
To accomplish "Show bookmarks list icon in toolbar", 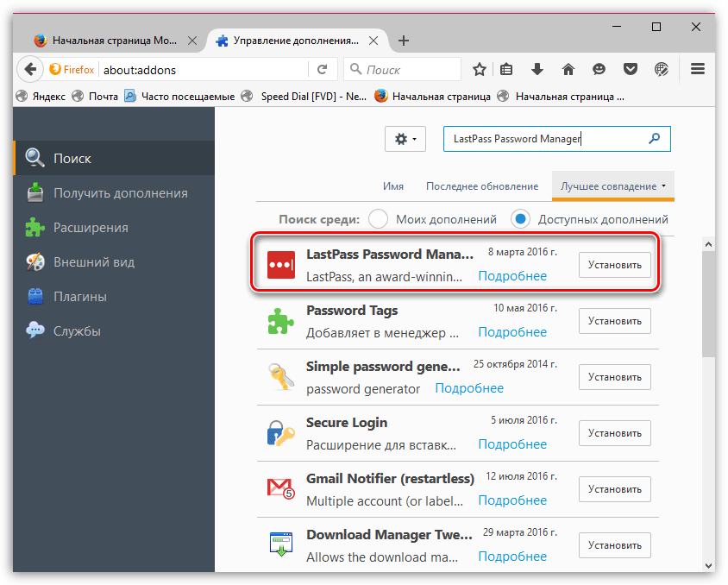I will point(506,70).
